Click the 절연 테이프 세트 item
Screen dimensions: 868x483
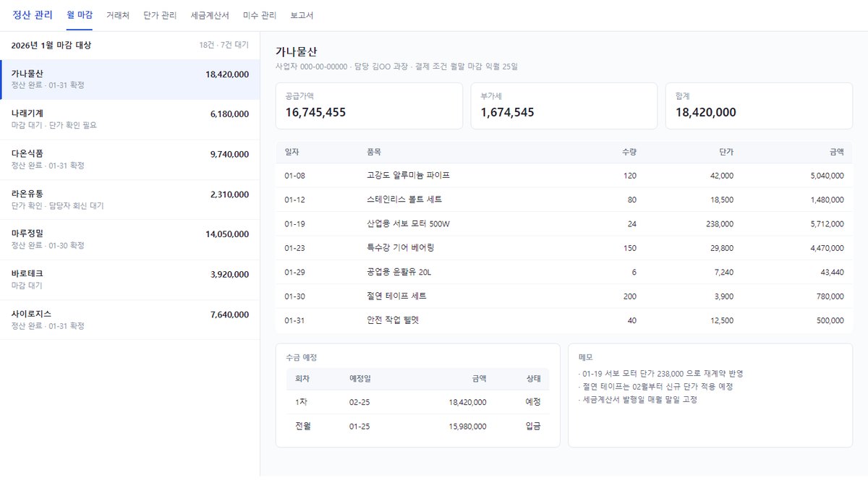click(x=396, y=296)
